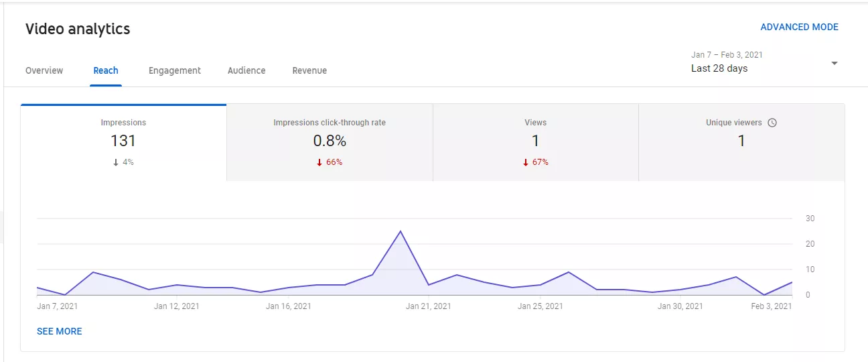Select the Reach tab
Image resolution: width=868 pixels, height=362 pixels.
[x=106, y=70]
